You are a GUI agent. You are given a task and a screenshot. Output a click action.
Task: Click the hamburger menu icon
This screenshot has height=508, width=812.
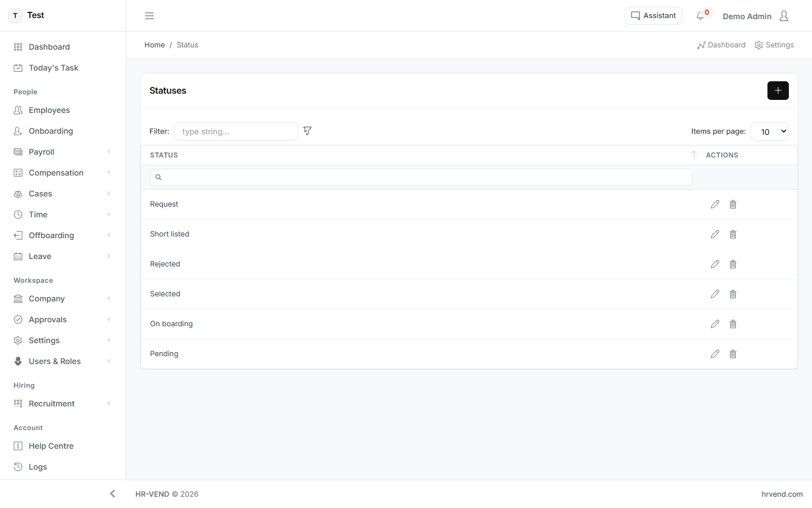click(x=149, y=16)
